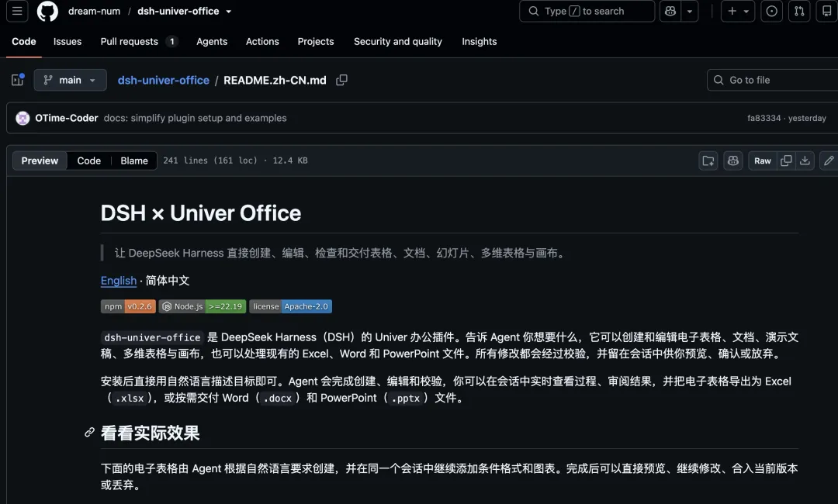
Task: Open the Pull requests tab
Action: tap(139, 42)
